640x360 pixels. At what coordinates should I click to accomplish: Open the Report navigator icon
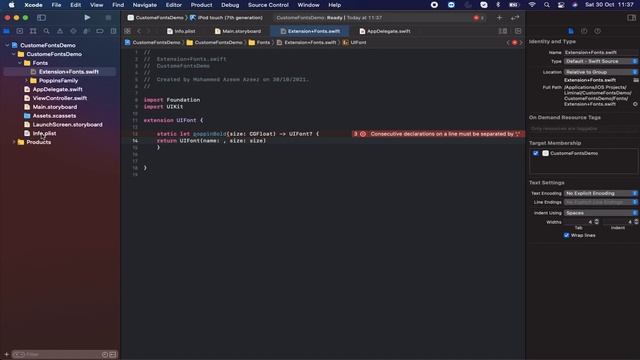113,31
